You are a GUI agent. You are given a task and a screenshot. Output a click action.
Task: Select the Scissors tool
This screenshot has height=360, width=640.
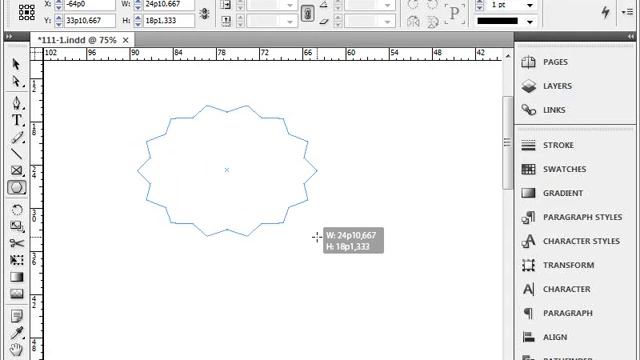16,243
